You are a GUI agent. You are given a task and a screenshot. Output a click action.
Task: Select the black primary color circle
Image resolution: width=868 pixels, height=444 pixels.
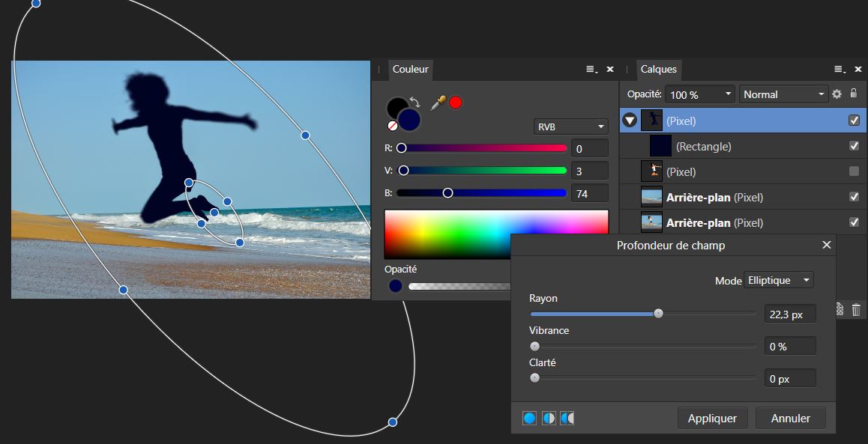395,106
